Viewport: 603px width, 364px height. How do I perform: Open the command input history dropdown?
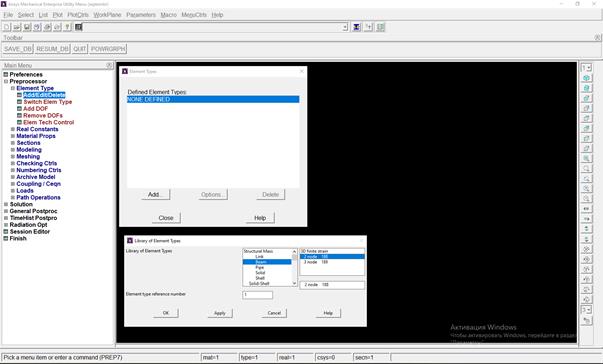(x=345, y=27)
